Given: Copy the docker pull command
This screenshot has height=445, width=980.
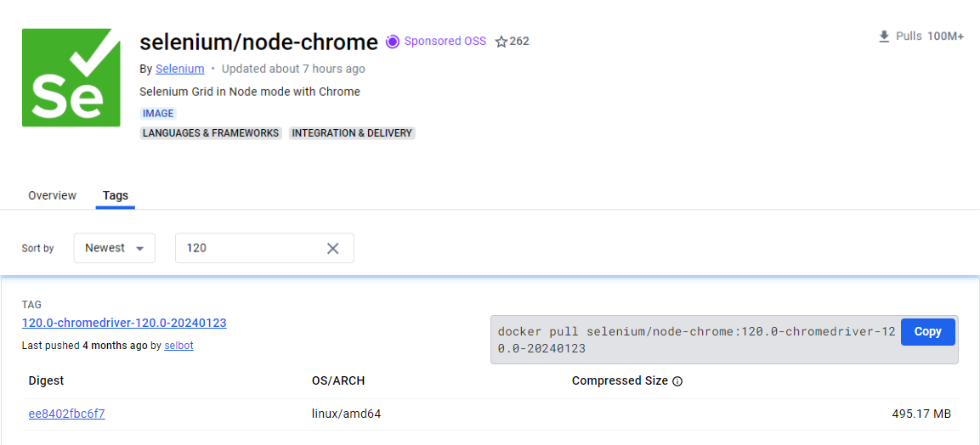Looking at the screenshot, I should click(x=927, y=332).
